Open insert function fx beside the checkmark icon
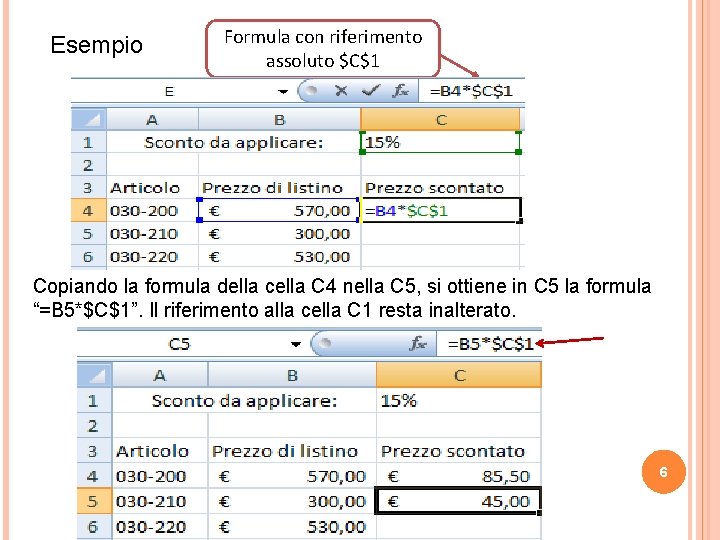 click(x=400, y=91)
